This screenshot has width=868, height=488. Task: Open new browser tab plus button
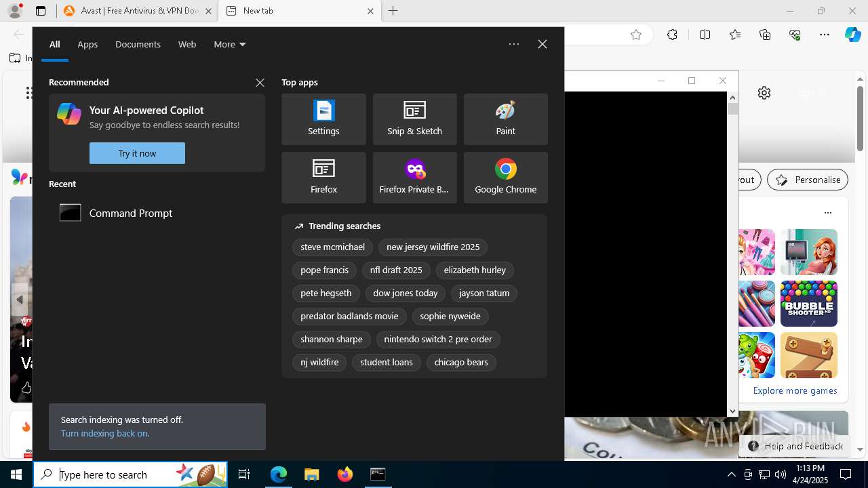point(393,11)
